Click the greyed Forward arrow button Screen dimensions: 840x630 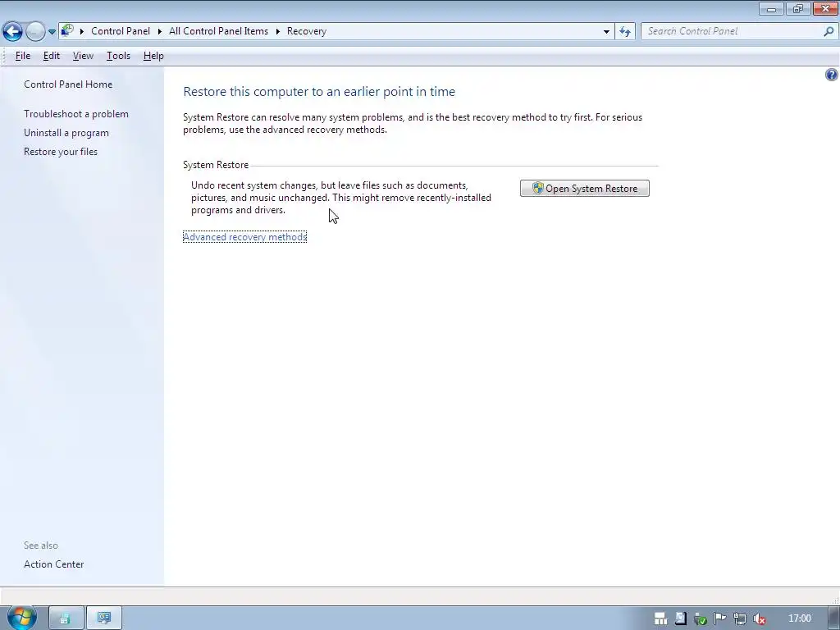[x=35, y=32]
